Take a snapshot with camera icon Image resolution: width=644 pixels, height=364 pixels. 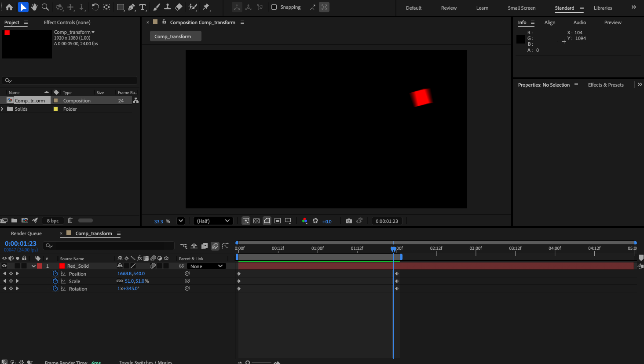pos(349,221)
